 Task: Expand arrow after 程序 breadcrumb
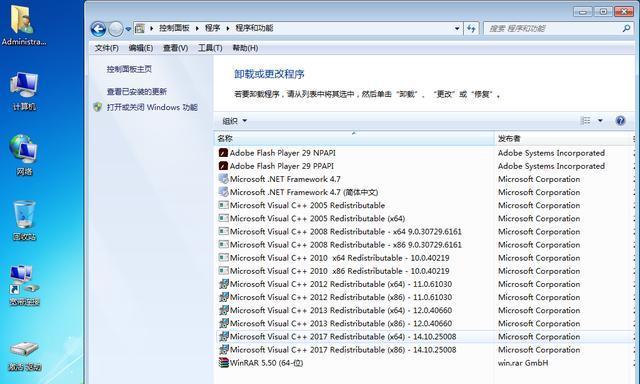pos(227,28)
